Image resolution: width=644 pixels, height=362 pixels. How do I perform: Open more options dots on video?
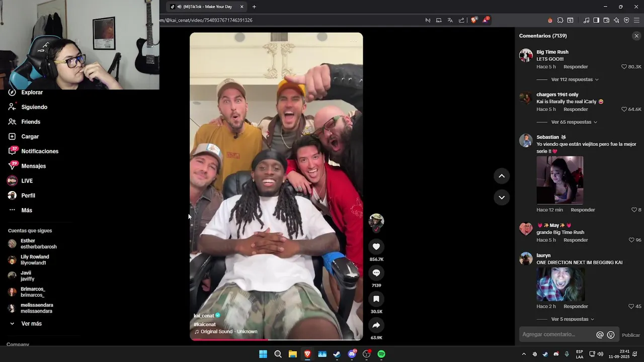(353, 40)
